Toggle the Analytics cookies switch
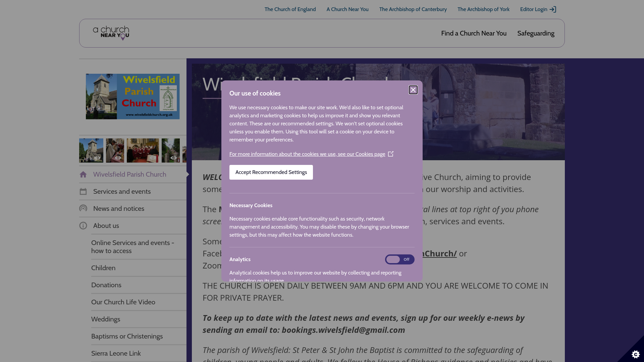 pyautogui.click(x=399, y=259)
